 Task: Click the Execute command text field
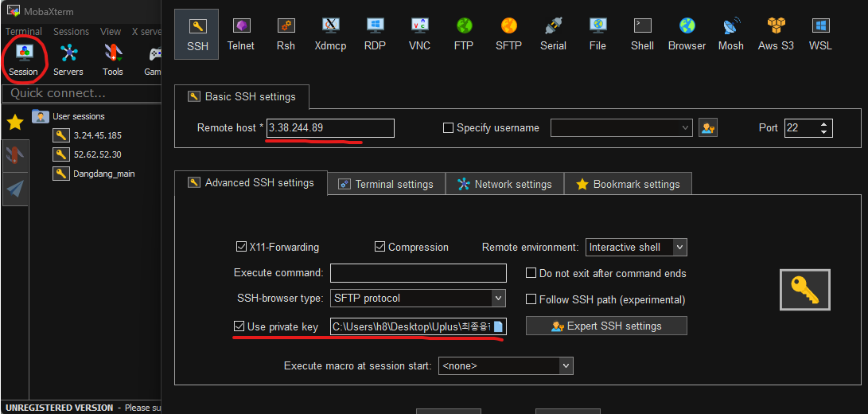coord(418,273)
